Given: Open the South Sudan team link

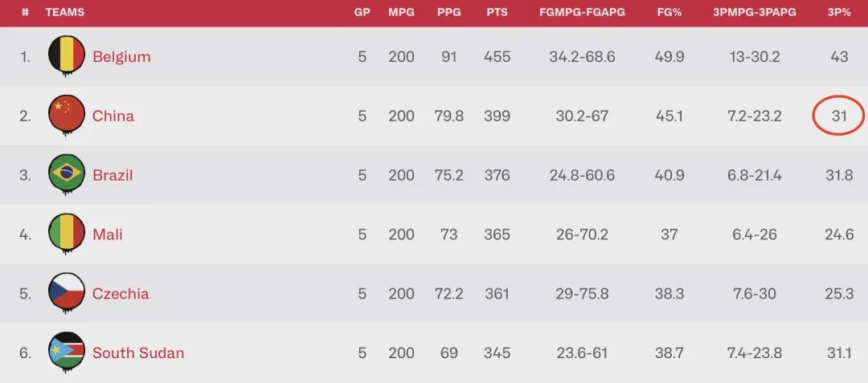Looking at the screenshot, I should (x=138, y=353).
